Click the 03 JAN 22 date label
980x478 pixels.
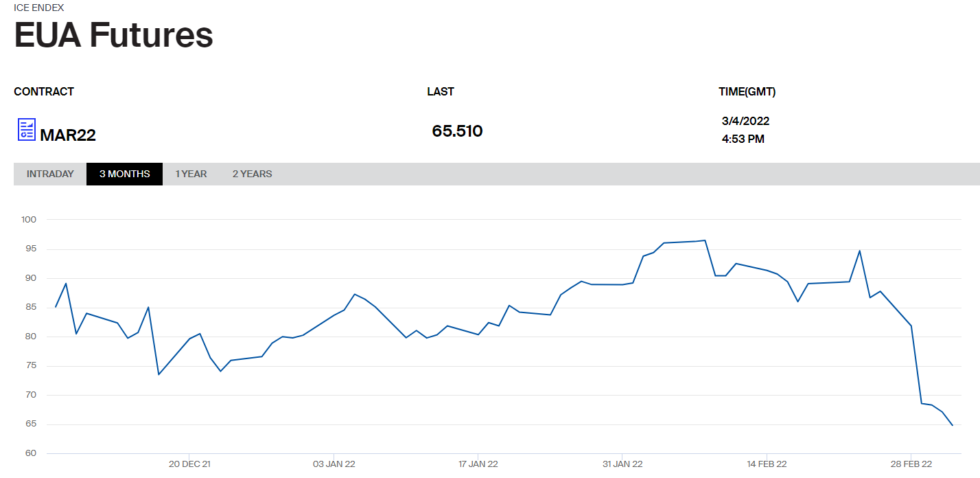coord(334,464)
